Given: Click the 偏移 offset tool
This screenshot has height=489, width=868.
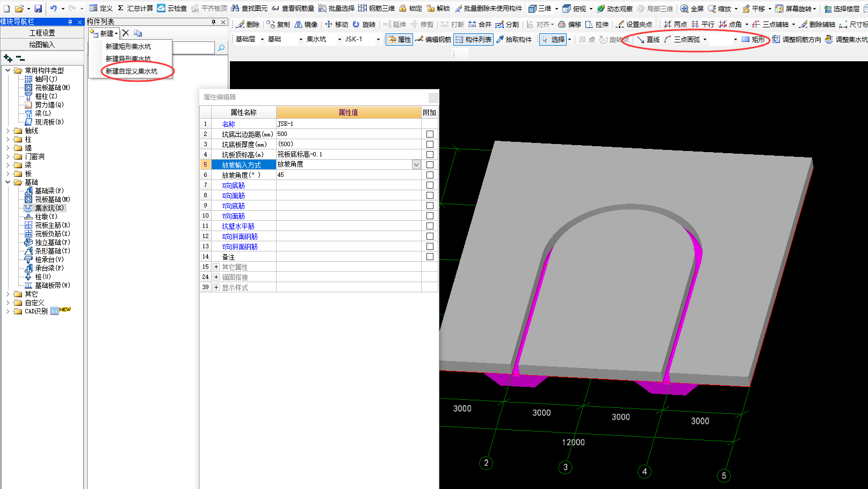Looking at the screenshot, I should pyautogui.click(x=569, y=24).
